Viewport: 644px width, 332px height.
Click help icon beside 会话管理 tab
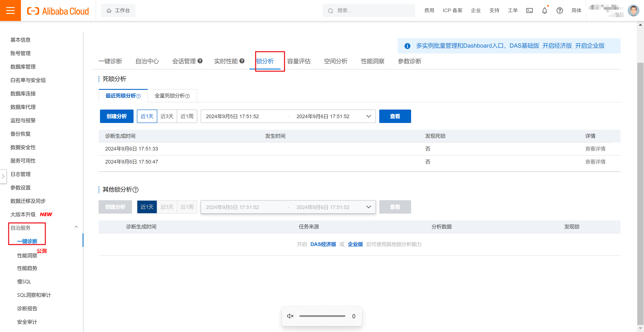tap(200, 61)
